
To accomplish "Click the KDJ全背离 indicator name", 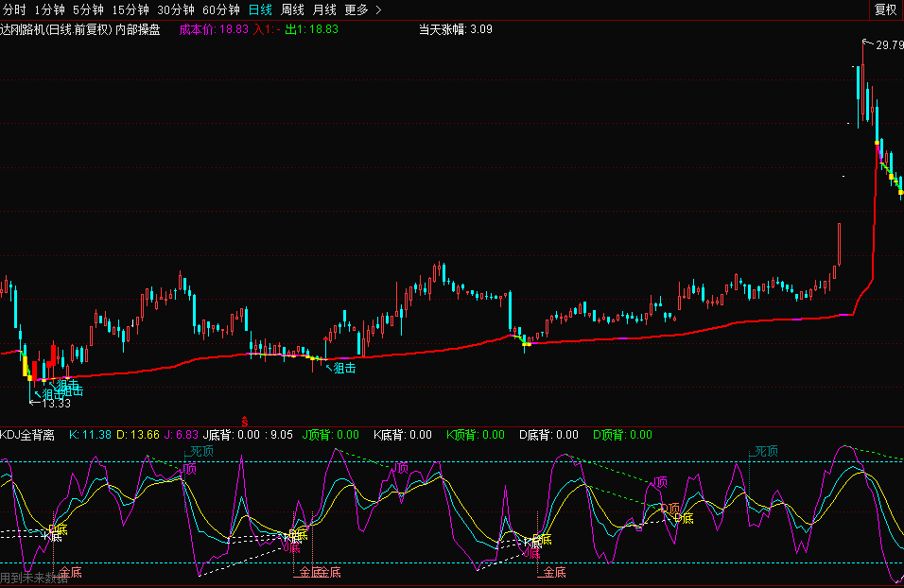I will [x=27, y=435].
